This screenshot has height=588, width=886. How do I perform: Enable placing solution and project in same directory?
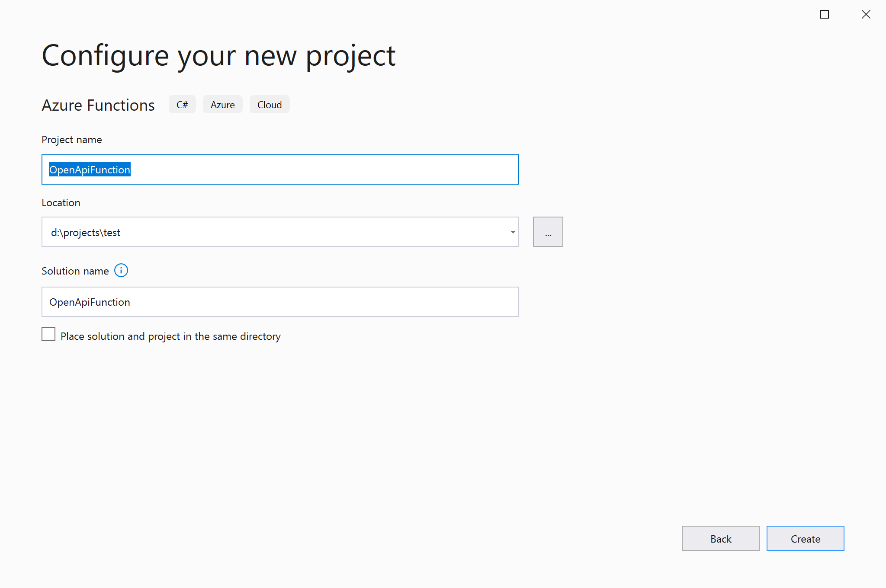click(x=48, y=335)
